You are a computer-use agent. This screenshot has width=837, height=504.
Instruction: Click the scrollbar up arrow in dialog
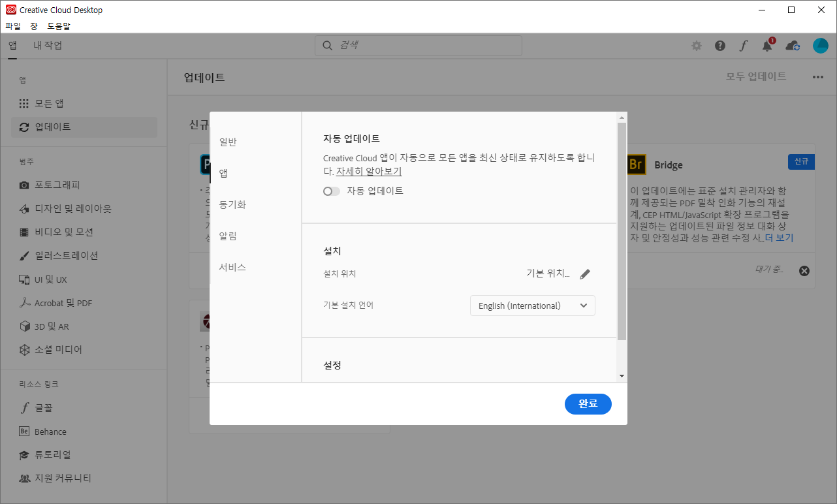622,117
